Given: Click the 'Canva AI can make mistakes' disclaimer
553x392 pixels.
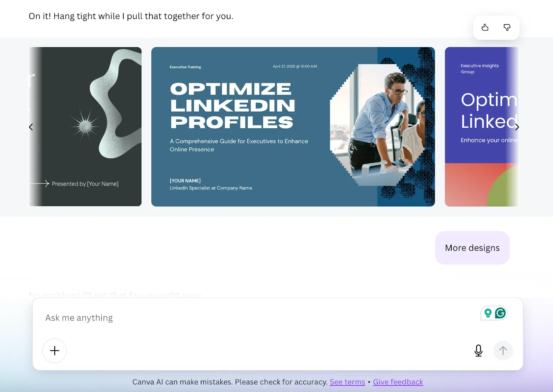Looking at the screenshot, I should (230, 382).
